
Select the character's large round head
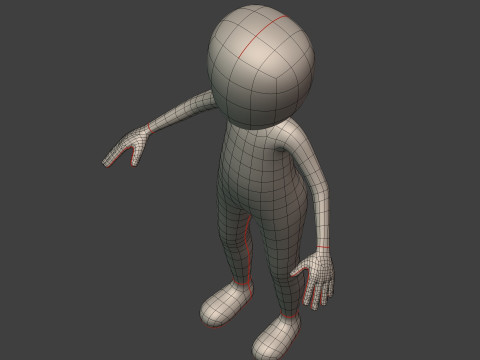click(x=261, y=67)
